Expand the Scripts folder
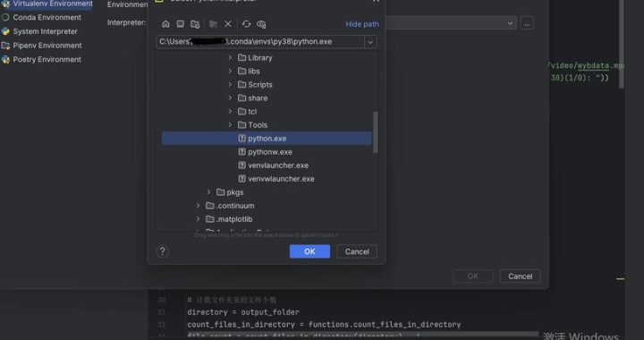The height and width of the screenshot is (340, 644). tap(230, 85)
